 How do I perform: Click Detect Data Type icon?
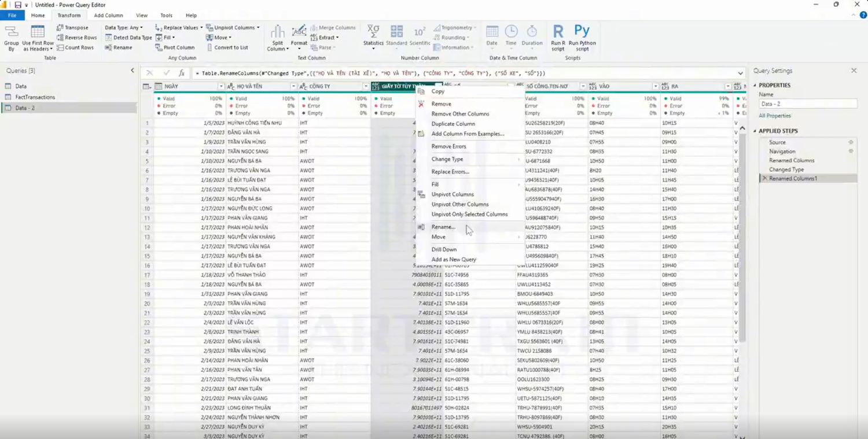pyautogui.click(x=109, y=38)
